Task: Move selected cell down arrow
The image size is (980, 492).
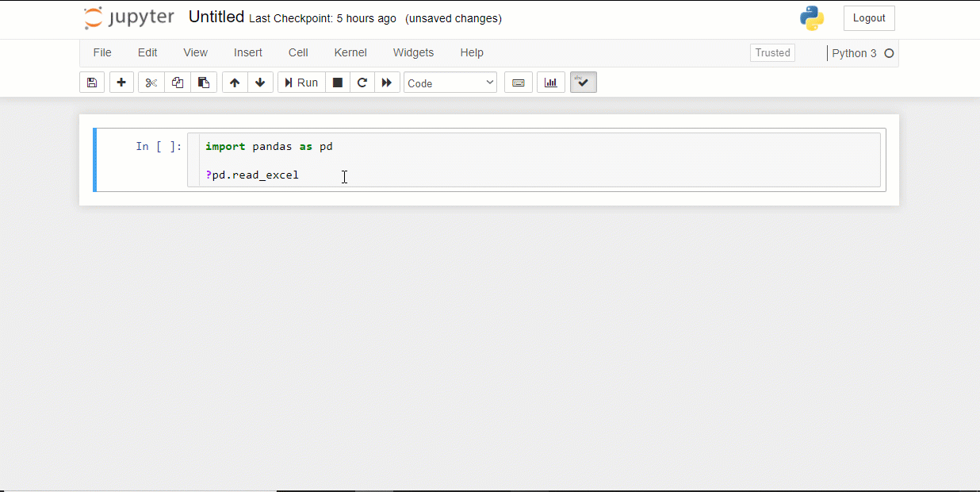Action: point(260,83)
